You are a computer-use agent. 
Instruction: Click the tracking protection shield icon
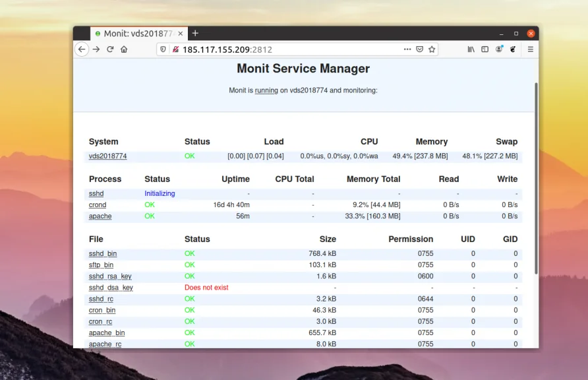163,49
